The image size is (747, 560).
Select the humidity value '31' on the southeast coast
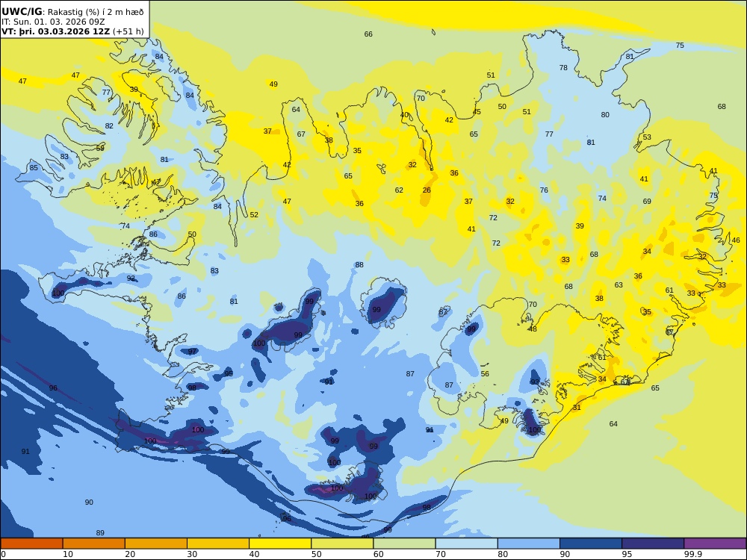coord(577,408)
